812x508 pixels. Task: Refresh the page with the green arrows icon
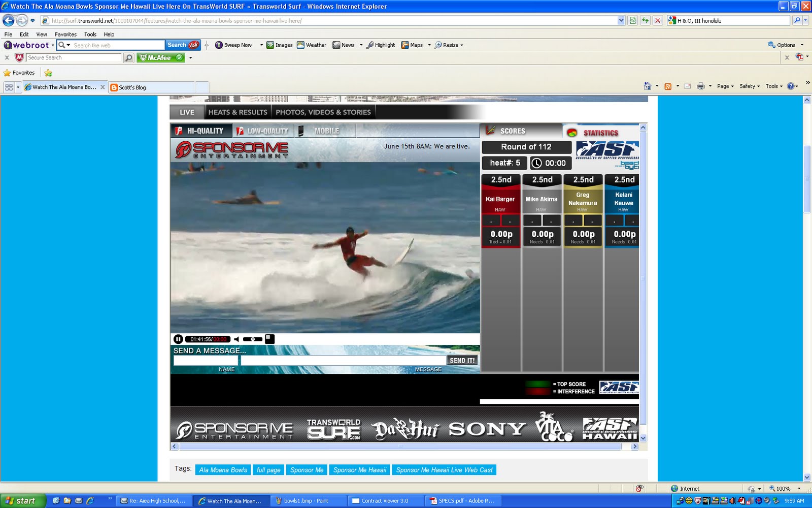645,20
